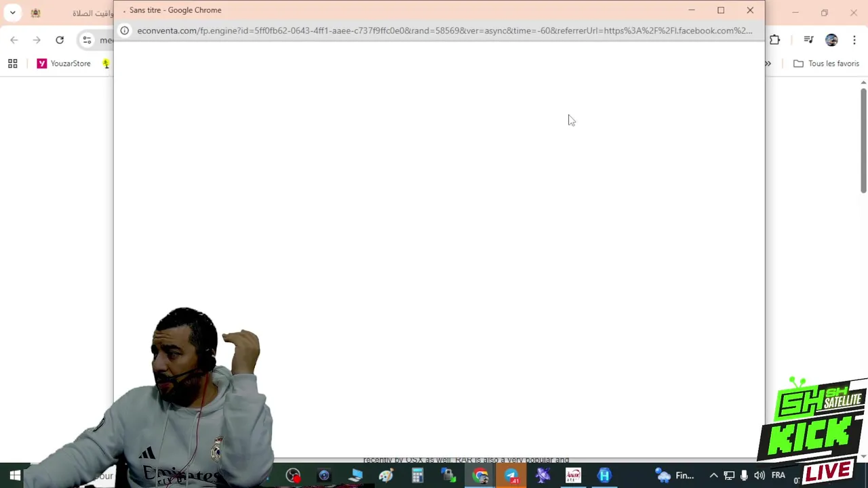
Task: Open the tab search dropdown in background Chrome
Action: coord(12,12)
